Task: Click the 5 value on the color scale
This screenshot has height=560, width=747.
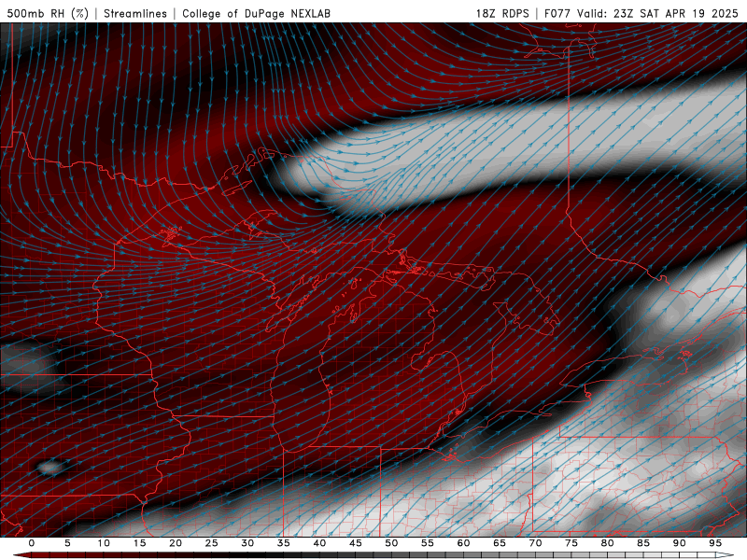Action: (x=67, y=543)
